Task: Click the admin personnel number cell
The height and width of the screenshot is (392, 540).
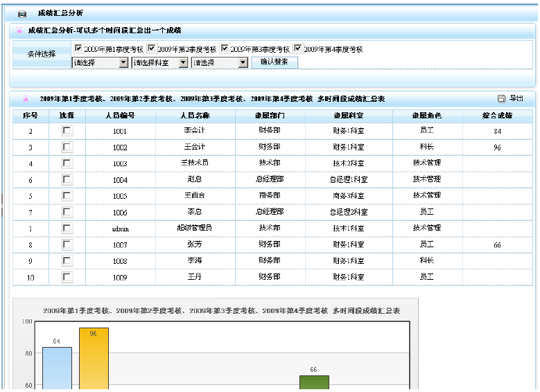Action: click(120, 229)
